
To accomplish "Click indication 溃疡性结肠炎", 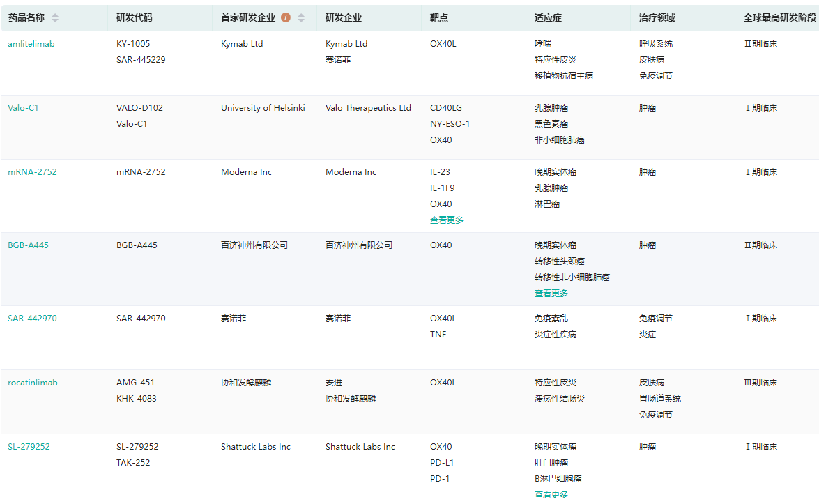I will [560, 399].
